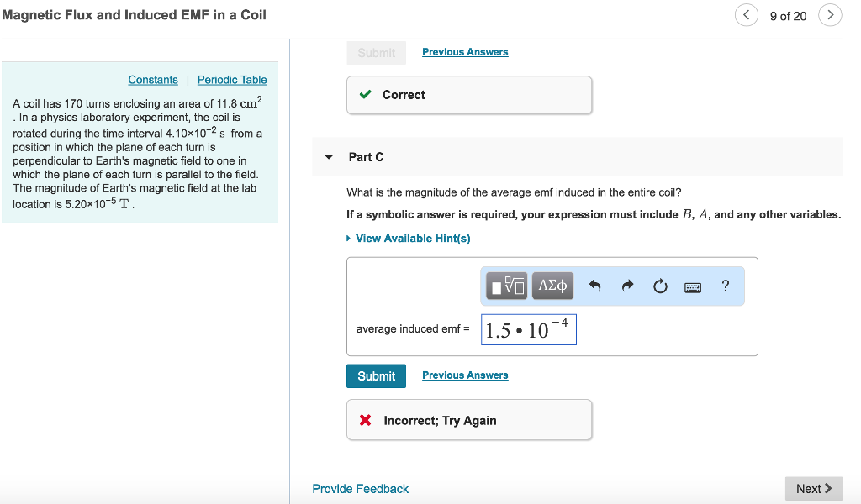Open equation editor help via the question mark
The image size is (861, 504).
(x=725, y=286)
